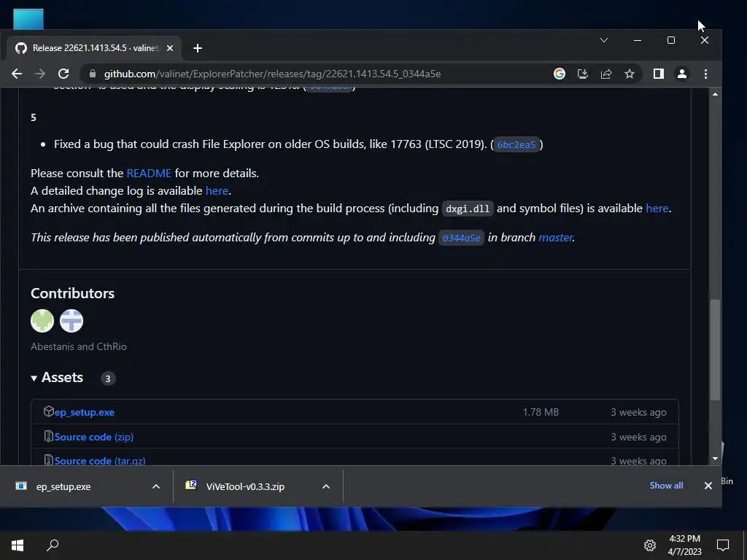The image size is (747, 560).
Task: Click the '3 weeks ago' text for ep_setup.exe
Action: click(638, 413)
